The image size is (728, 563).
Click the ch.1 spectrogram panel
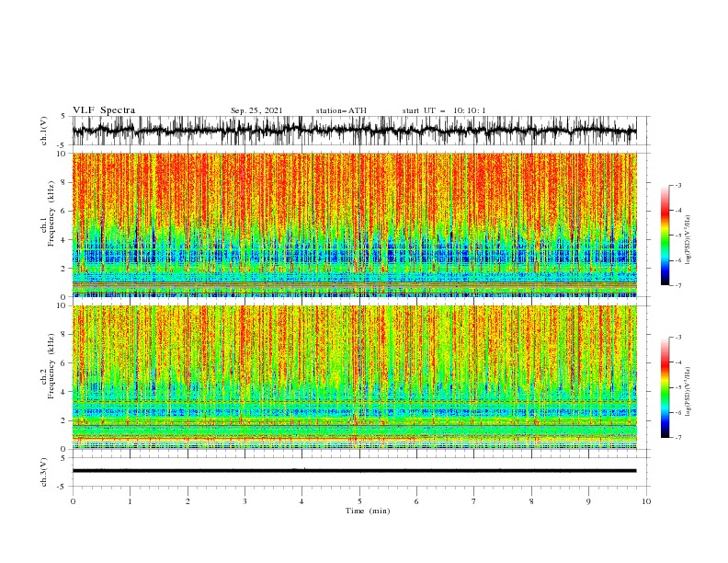pyautogui.click(x=354, y=224)
